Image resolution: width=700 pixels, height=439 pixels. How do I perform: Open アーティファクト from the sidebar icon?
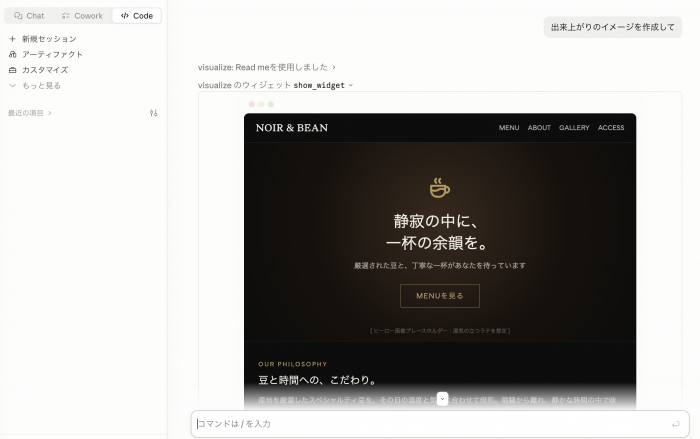[12, 54]
